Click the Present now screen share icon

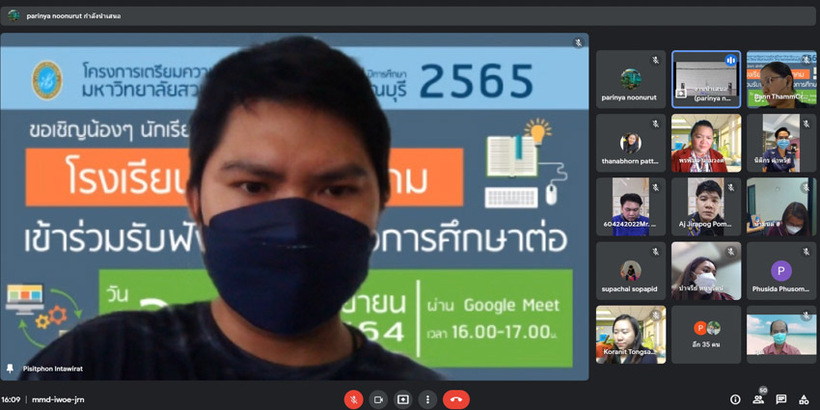[403, 398]
